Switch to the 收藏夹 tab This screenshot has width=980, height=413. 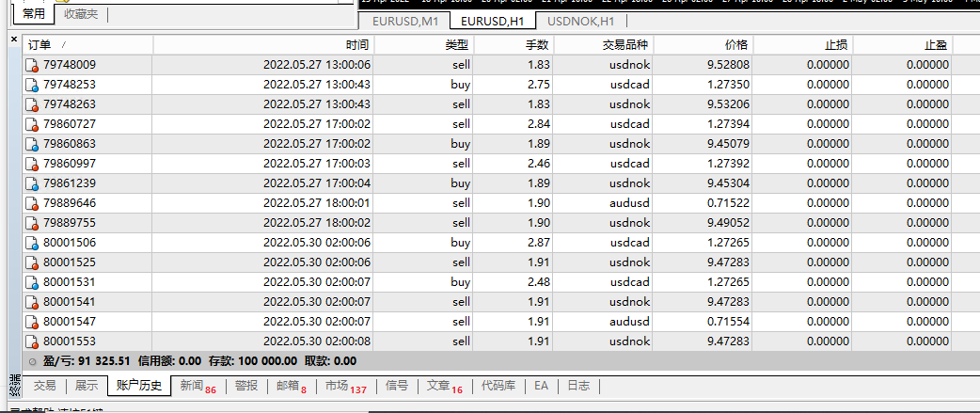tap(81, 14)
